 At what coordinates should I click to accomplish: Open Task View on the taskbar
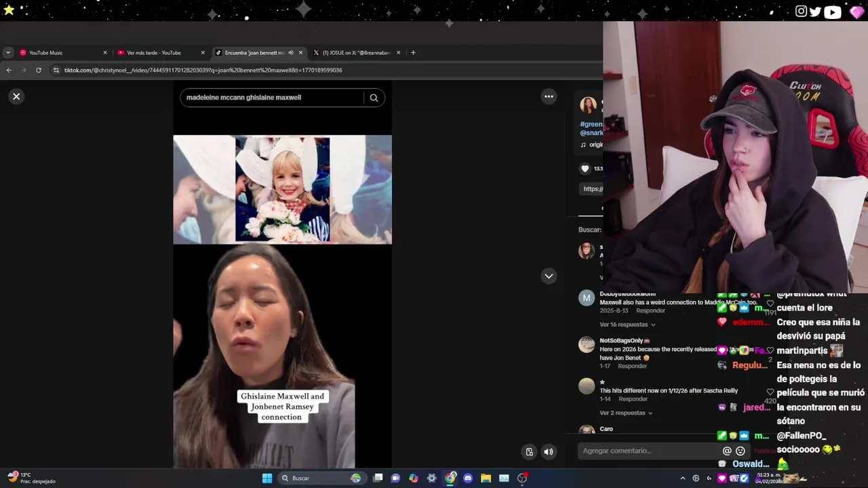378,479
